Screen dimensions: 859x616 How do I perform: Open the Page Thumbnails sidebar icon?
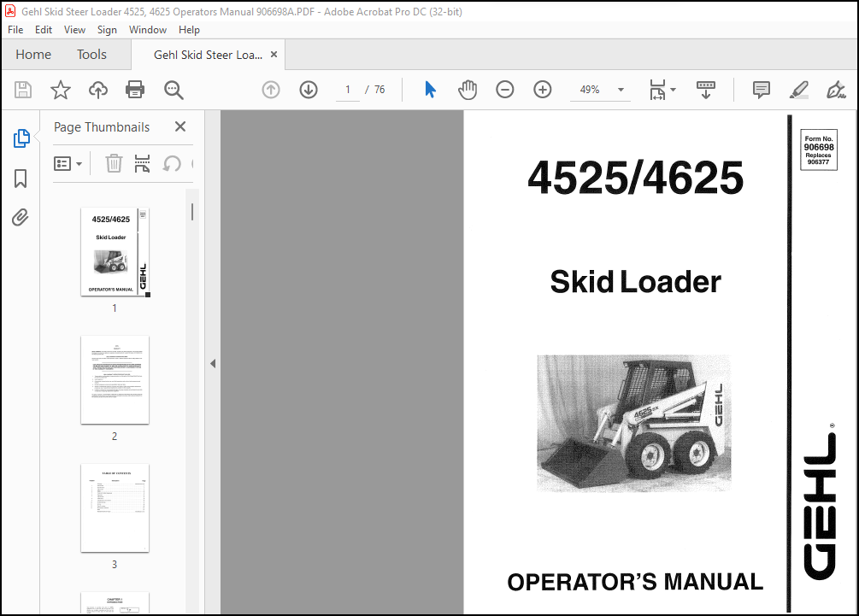[x=21, y=138]
